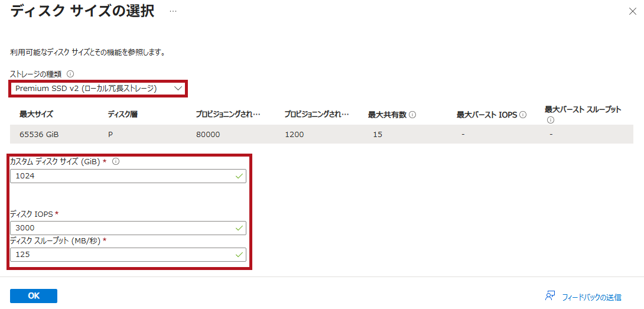Screen dimensions: 644x309
Task: Open the フィードバックの送信 link
Action: point(591,297)
